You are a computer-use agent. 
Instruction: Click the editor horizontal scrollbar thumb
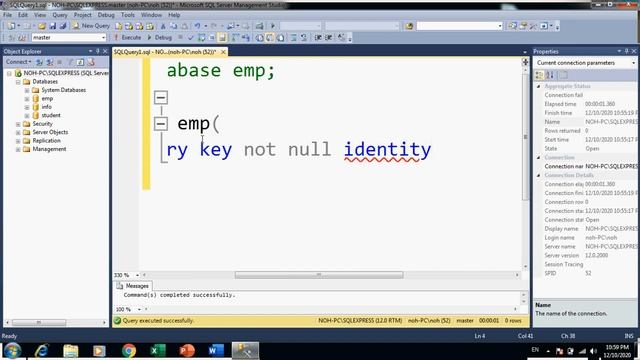[319, 275]
